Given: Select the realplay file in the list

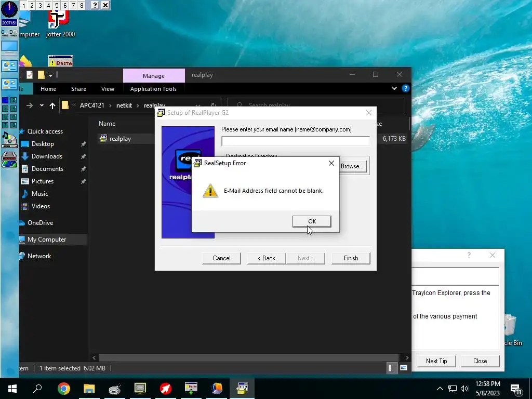Looking at the screenshot, I should (120, 138).
